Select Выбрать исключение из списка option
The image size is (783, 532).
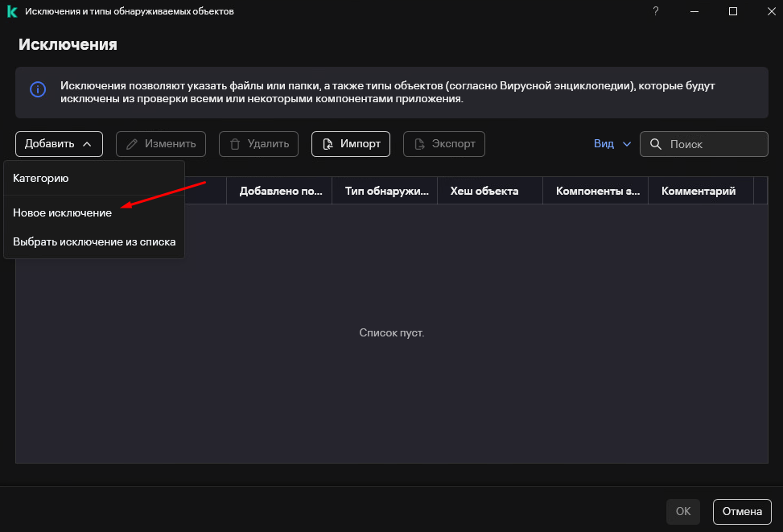pyautogui.click(x=94, y=241)
